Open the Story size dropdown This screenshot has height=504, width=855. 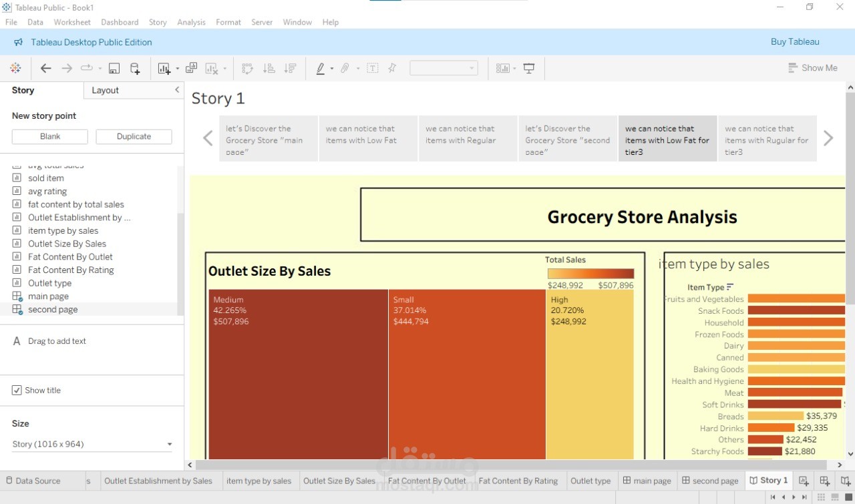[x=169, y=443]
